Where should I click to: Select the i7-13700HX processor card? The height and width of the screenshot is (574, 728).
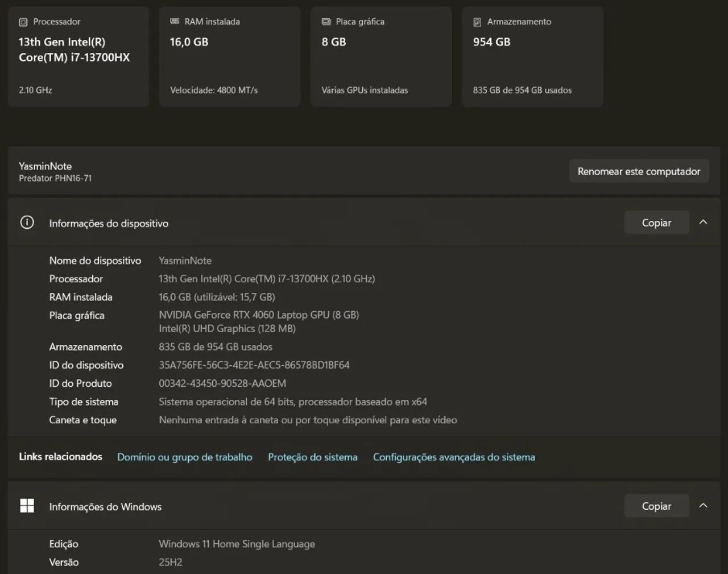click(78, 56)
